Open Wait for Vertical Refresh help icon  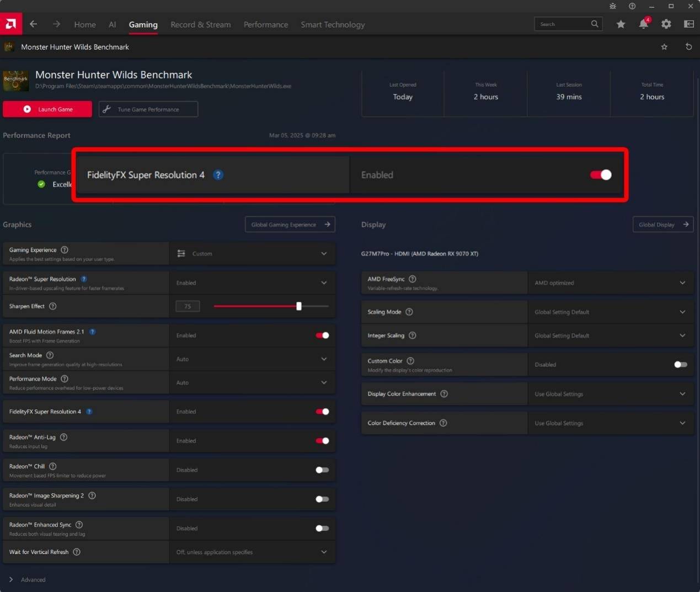click(x=77, y=552)
